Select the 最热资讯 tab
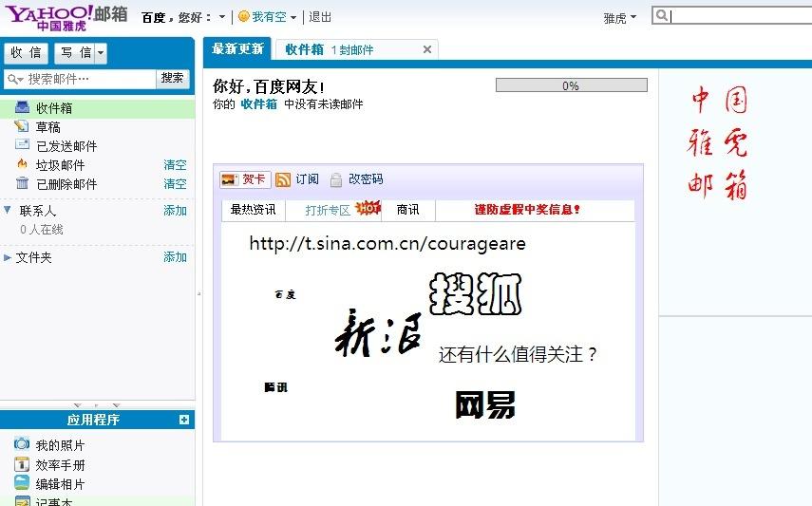Viewport: 812px width, 506px height. tap(254, 209)
